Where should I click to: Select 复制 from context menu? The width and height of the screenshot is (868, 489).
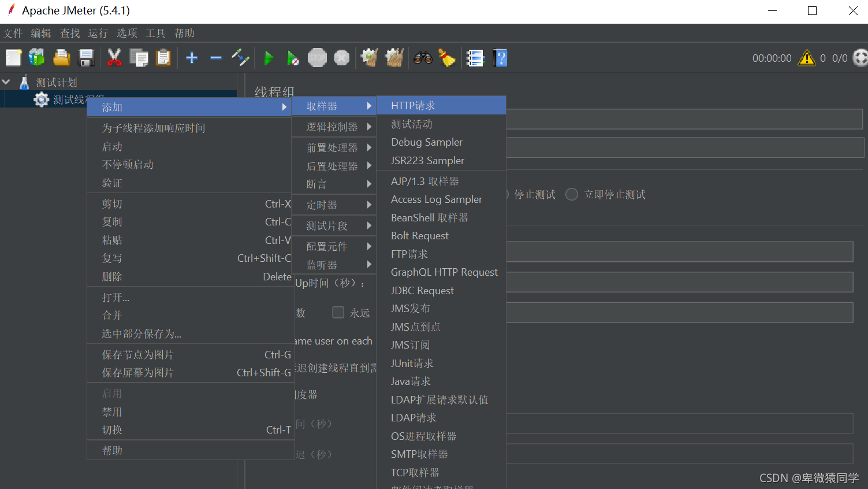[x=190, y=221]
